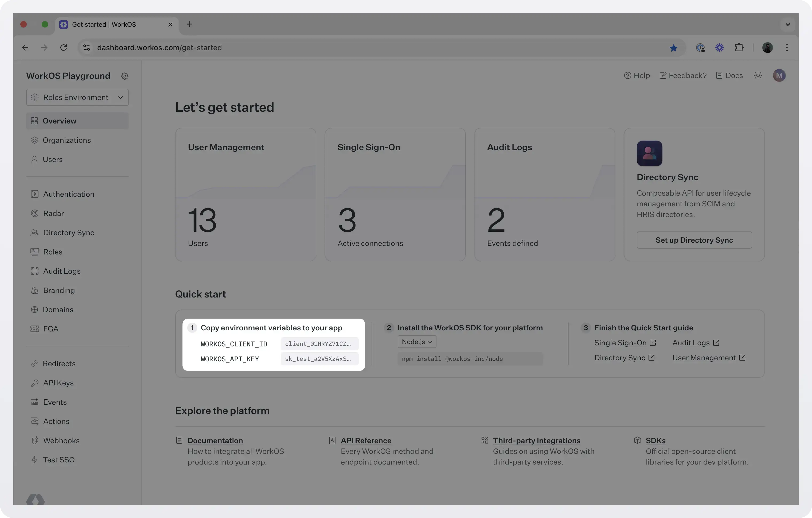Click the Audit Logs sidebar icon
The image size is (812, 518).
[34, 271]
